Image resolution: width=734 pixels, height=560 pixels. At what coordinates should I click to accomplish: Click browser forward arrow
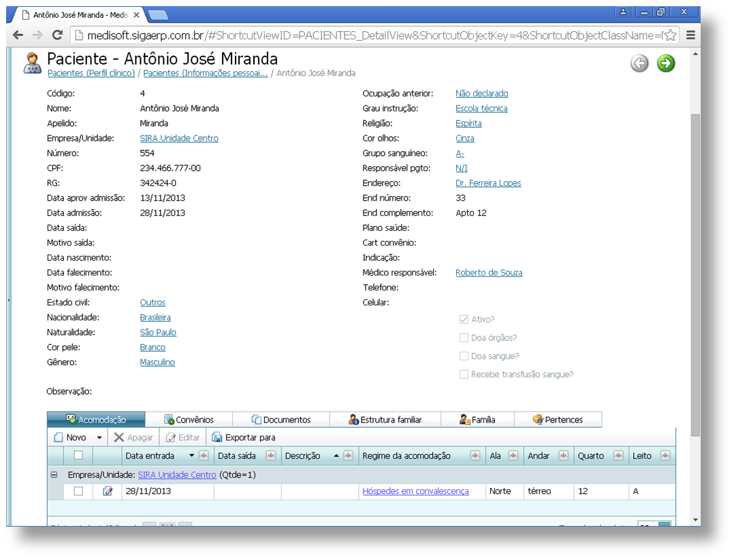coord(37,35)
